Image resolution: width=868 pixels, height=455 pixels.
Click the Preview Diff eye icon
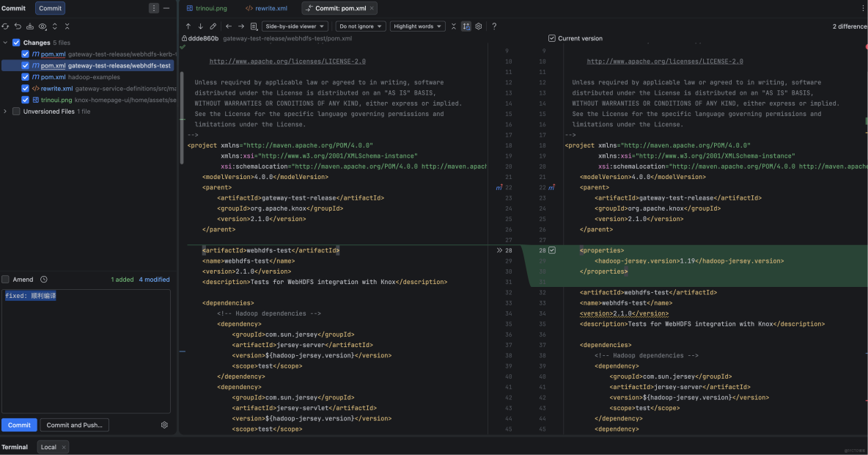point(42,26)
